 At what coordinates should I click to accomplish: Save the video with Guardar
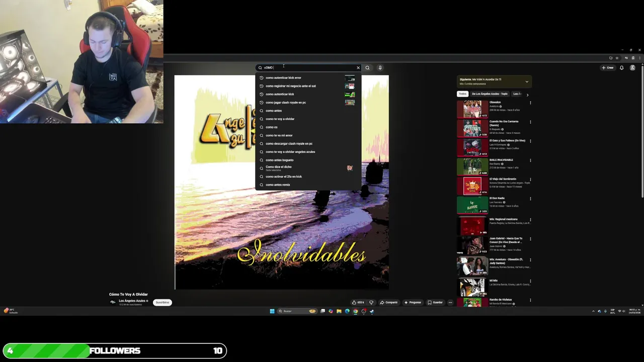pos(435,303)
